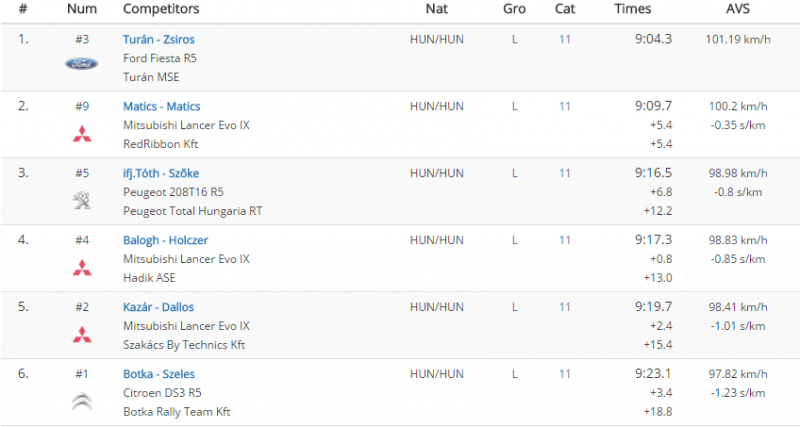Click the Mitsubishi logo for Kazár - Dallos
Image resolution: width=800 pixels, height=427 pixels.
(82, 334)
